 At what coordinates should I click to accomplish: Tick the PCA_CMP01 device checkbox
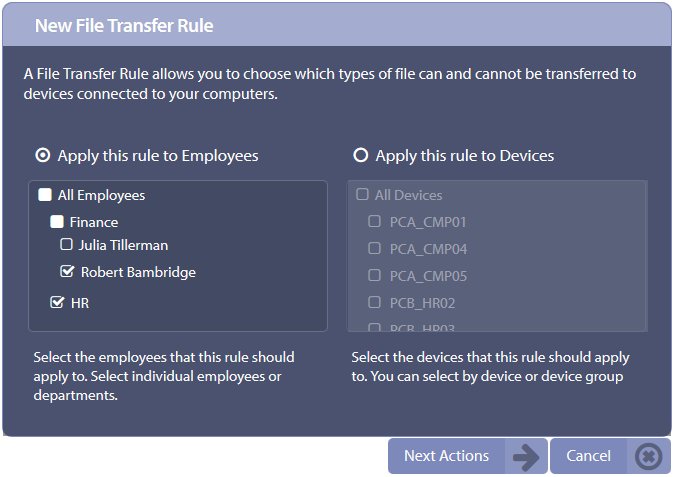[374, 221]
